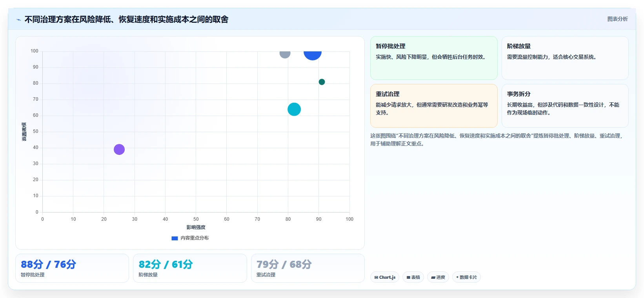Click the 进度 tag
This screenshot has width=644, height=298.
(x=438, y=277)
